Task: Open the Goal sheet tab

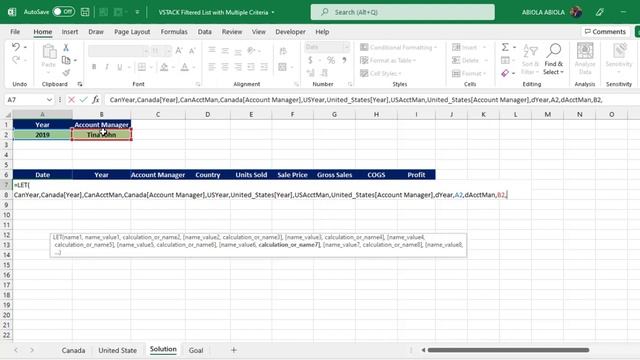Action: pos(196,350)
